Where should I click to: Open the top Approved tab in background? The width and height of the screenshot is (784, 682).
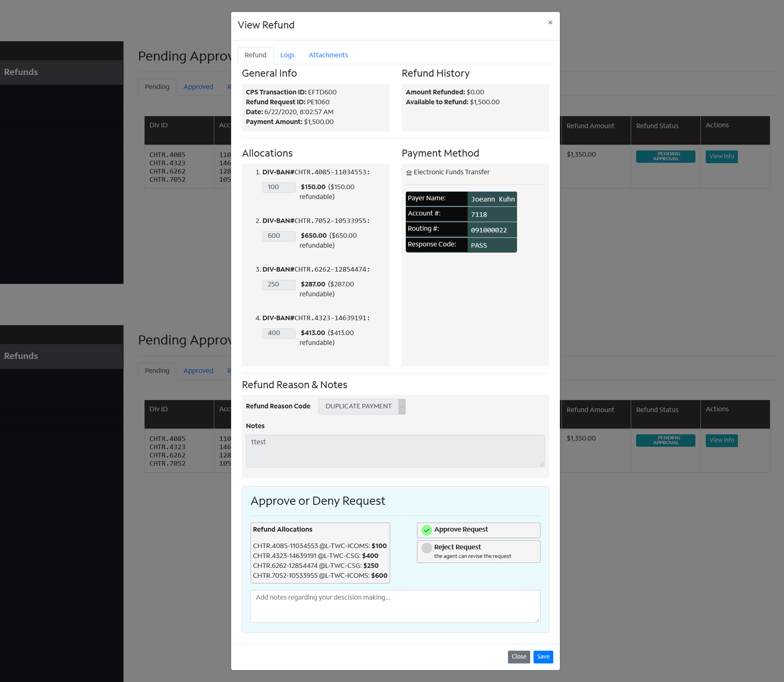[198, 87]
